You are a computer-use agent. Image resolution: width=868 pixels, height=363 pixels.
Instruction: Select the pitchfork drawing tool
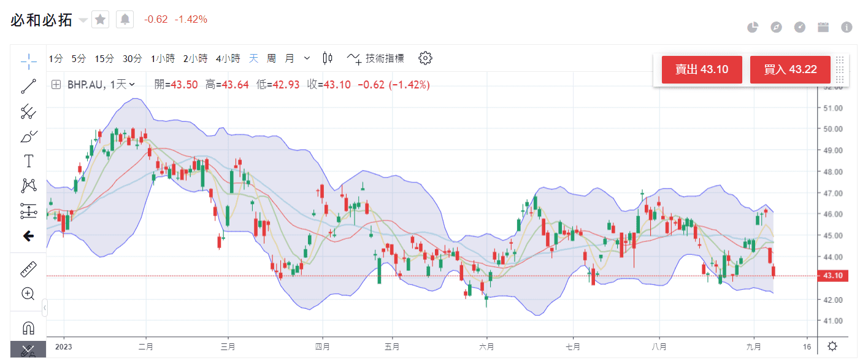(28, 111)
